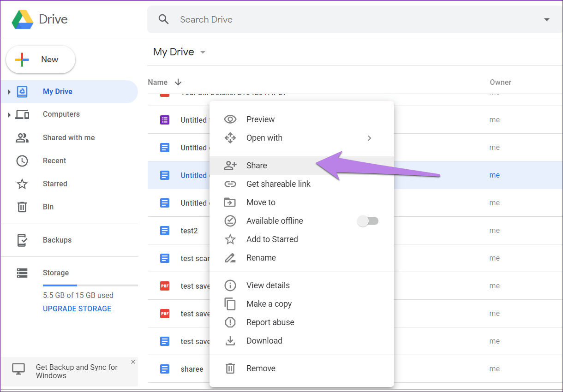Choose Preview in context menu
The width and height of the screenshot is (563, 392).
[302, 119]
